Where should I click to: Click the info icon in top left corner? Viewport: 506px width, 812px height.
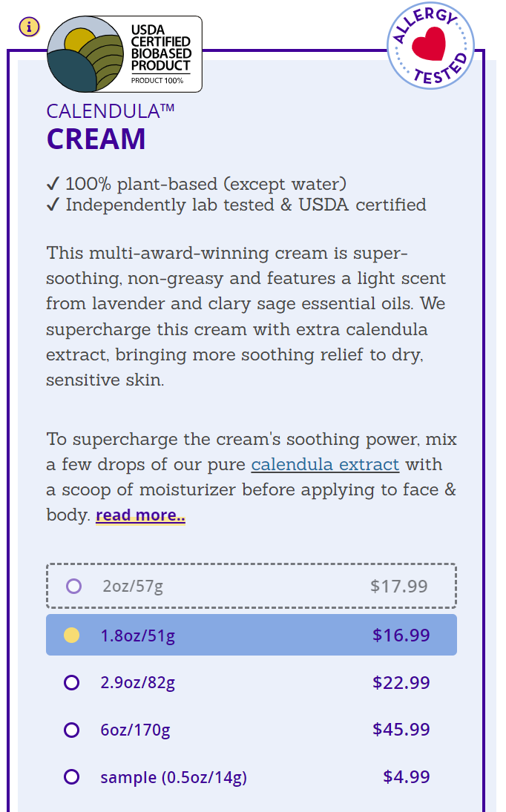coord(30,26)
